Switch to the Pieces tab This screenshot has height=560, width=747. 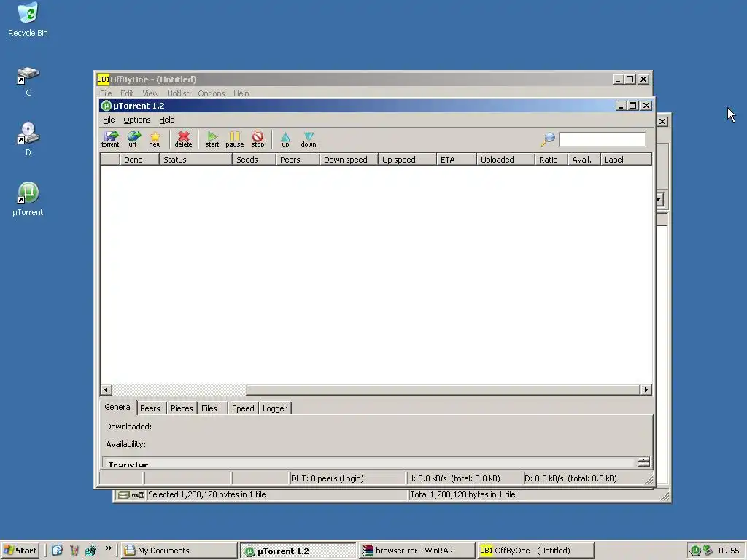pos(182,408)
